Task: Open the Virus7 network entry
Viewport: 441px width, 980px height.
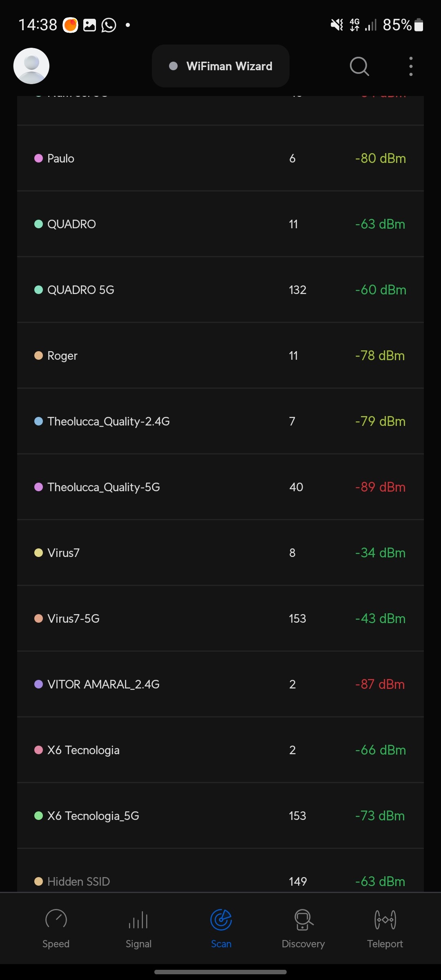Action: click(220, 553)
